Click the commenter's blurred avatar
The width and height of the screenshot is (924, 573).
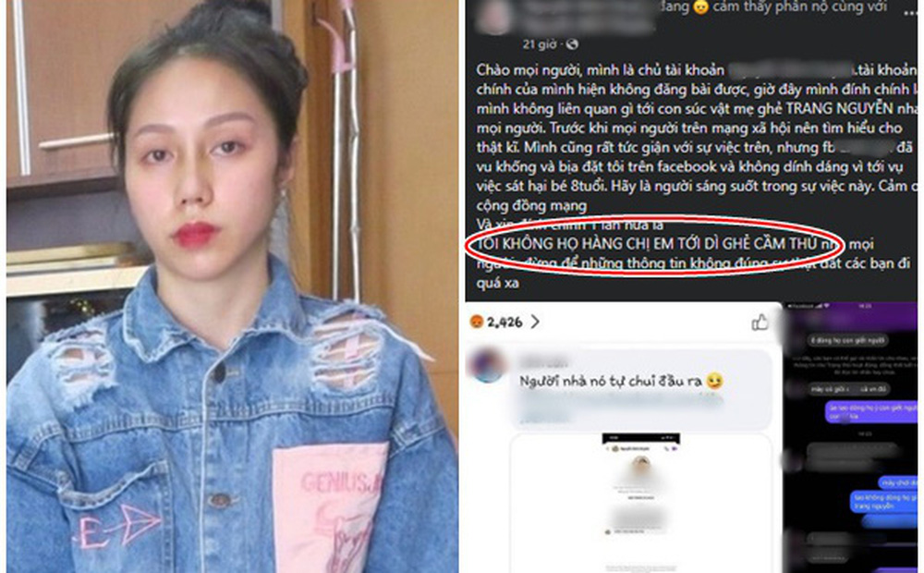click(487, 364)
